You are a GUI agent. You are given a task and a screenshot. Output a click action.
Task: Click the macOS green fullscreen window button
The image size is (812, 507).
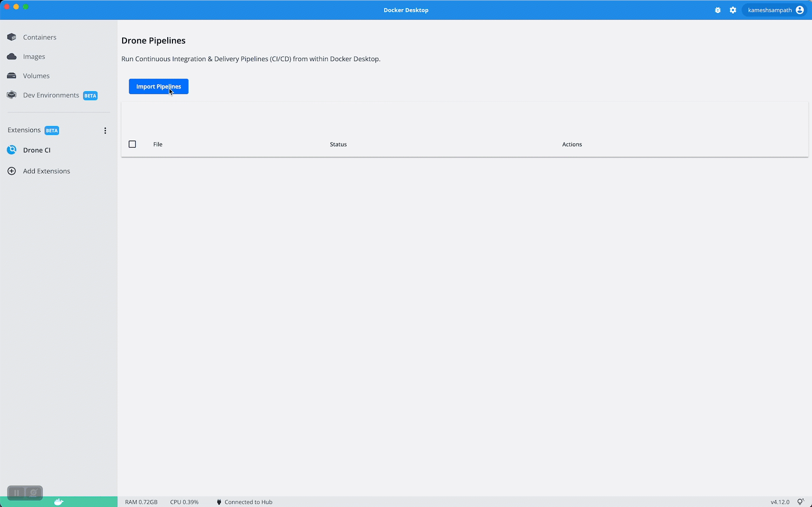click(x=26, y=7)
